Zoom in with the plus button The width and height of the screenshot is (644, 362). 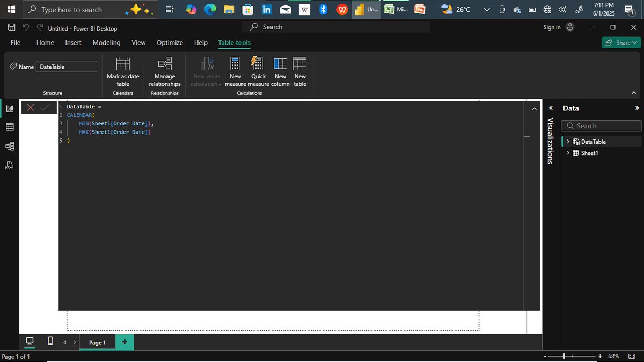click(600, 356)
